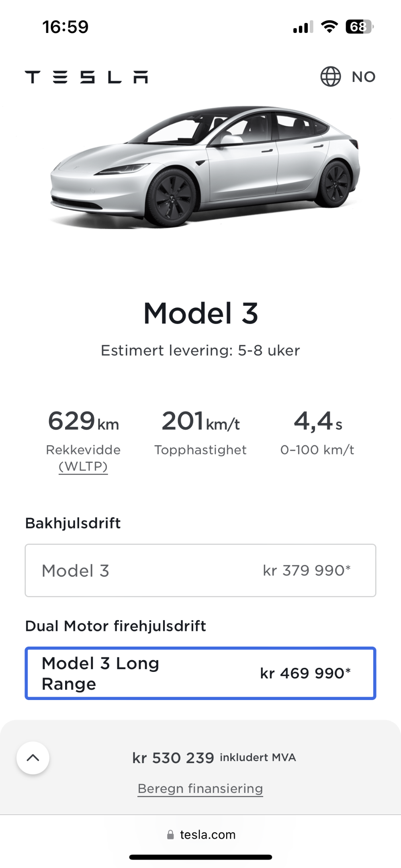Expand price details with up chevron
The width and height of the screenshot is (401, 868).
33,758
